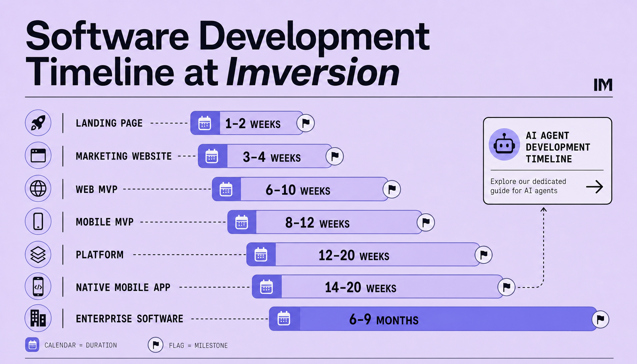
Task: Open the AI Agent Development Timeline heading
Action: click(558, 147)
